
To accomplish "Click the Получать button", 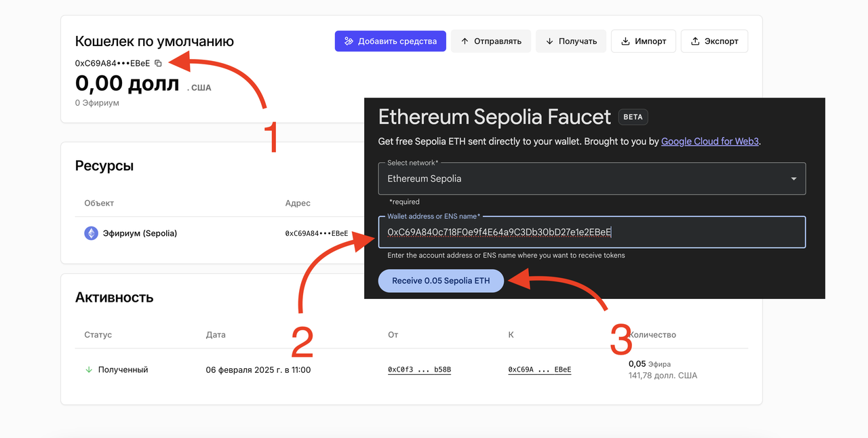I will 570,41.
